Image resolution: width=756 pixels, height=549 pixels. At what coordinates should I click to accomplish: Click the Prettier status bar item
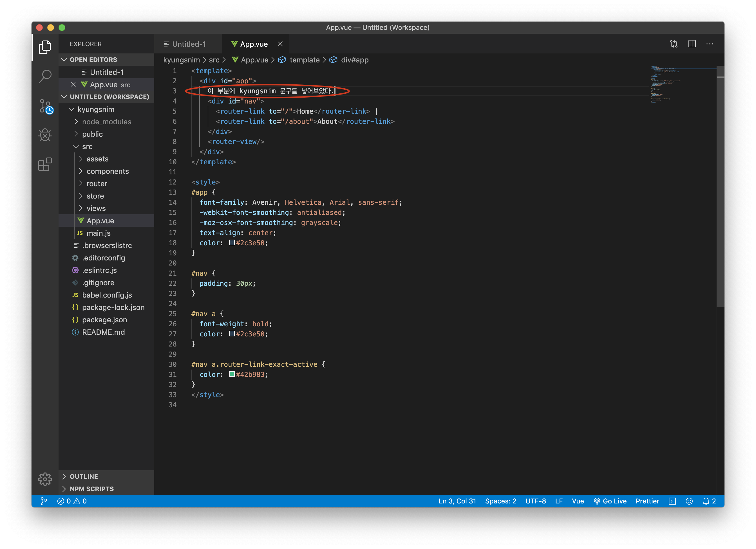(x=647, y=501)
